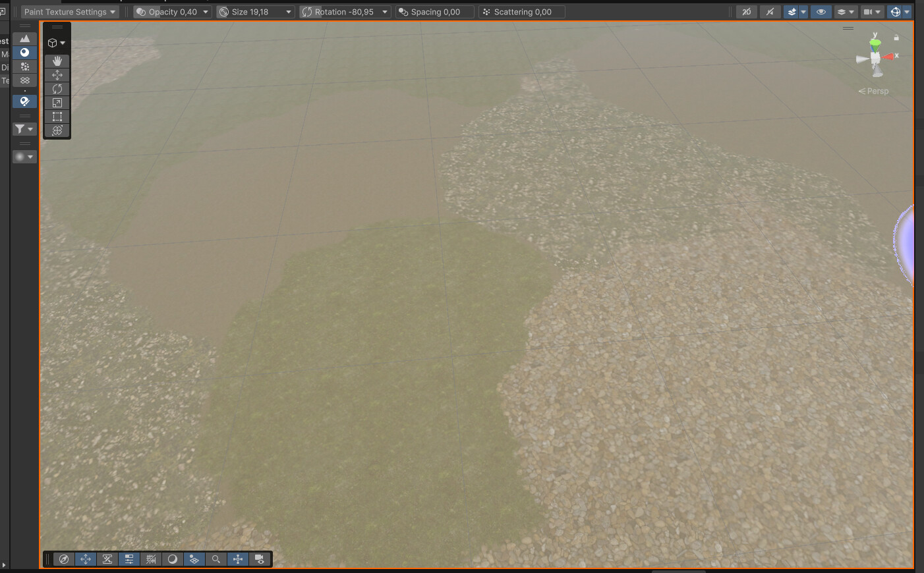Pick the Scale tool
Image resolution: width=924 pixels, height=573 pixels.
tap(57, 102)
